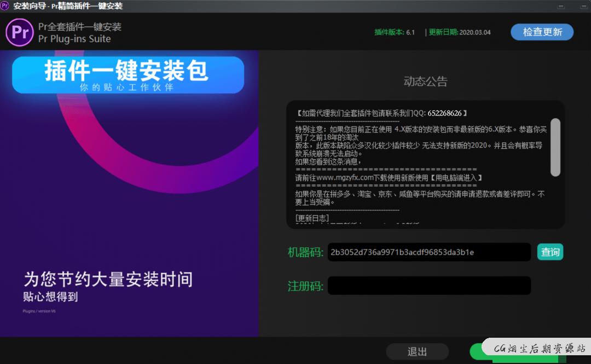
Task: Click the Pr Plug-ins Suite title text
Action: (x=74, y=39)
